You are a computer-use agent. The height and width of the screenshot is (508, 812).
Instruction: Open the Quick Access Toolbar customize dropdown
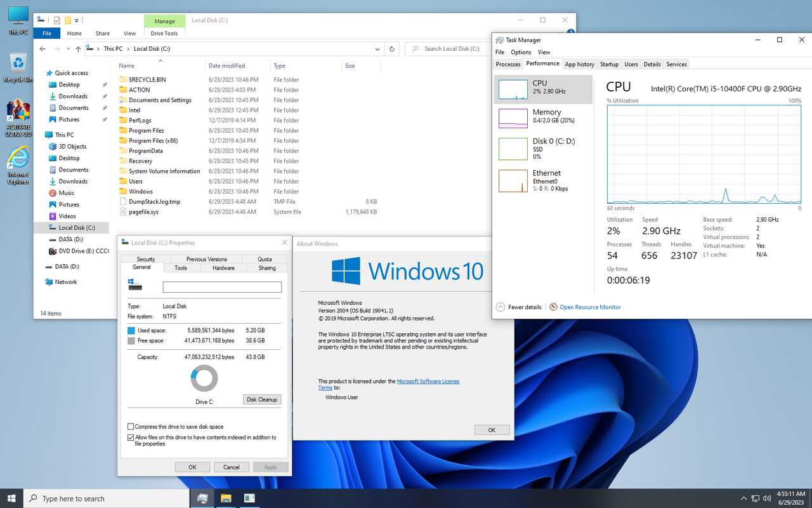tap(76, 20)
